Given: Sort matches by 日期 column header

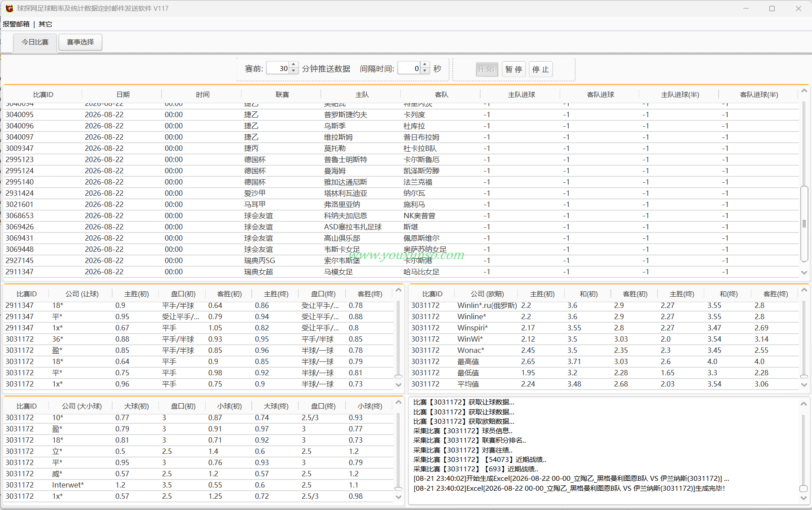Looking at the screenshot, I should 123,95.
